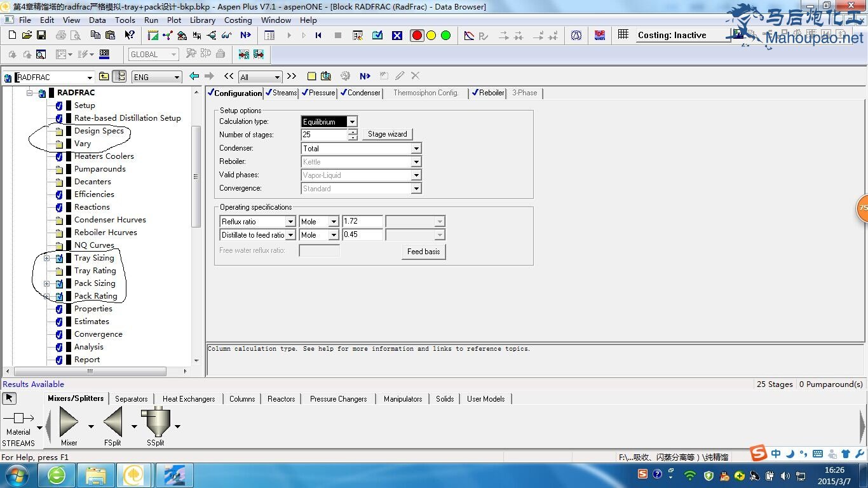This screenshot has height=488, width=868.
Task: Click the Copy icon in toolbar
Action: pos(95,36)
